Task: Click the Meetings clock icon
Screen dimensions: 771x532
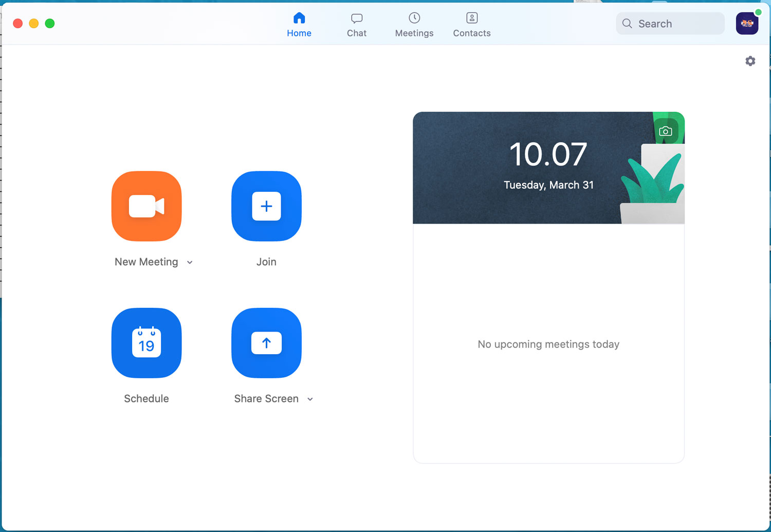Action: pyautogui.click(x=414, y=17)
